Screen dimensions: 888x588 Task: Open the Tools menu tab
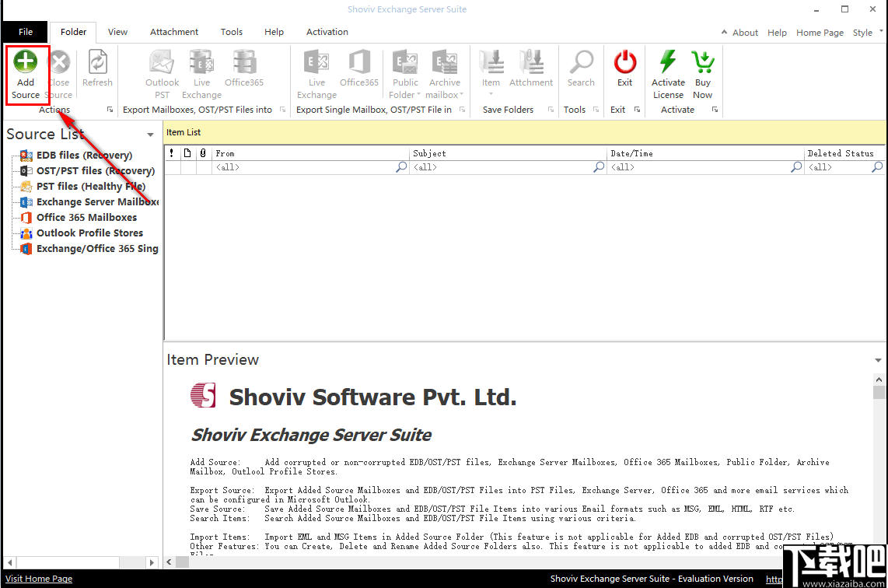click(231, 32)
